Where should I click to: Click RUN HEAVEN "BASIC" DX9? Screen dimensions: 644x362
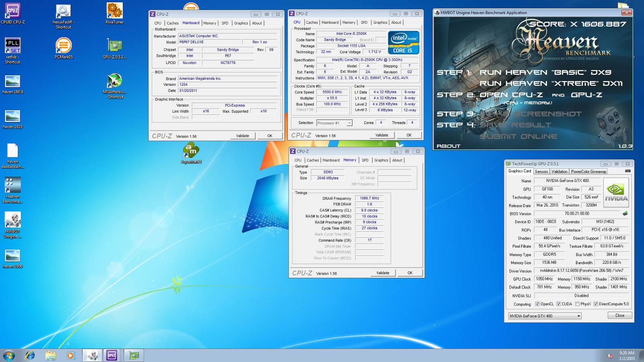click(545, 72)
